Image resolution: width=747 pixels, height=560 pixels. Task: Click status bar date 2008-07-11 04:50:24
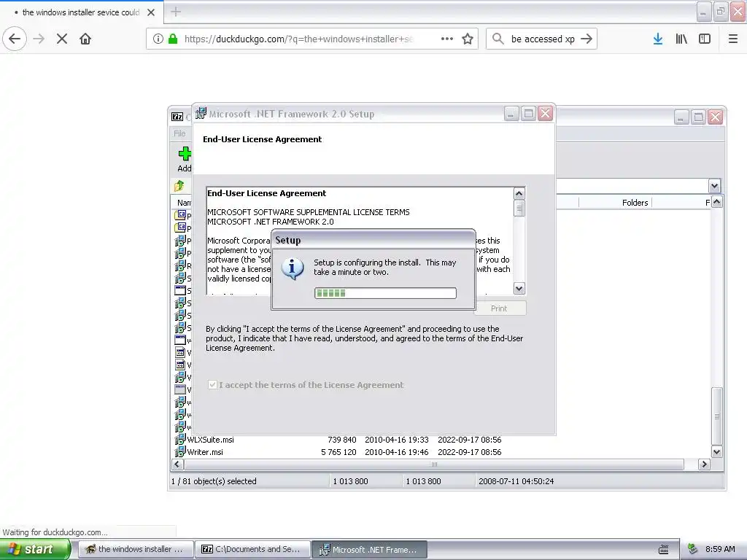coord(516,481)
